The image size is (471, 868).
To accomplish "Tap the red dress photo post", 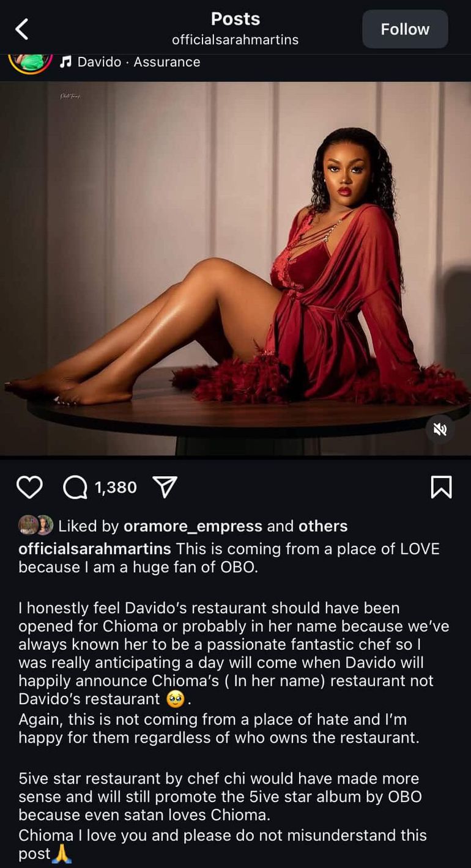I will 236,268.
